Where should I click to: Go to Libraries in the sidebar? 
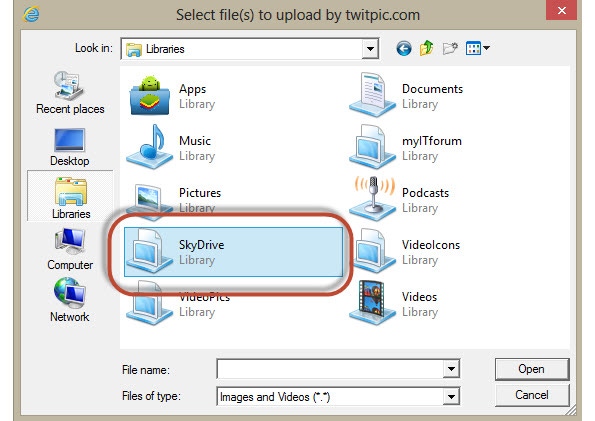(70, 196)
